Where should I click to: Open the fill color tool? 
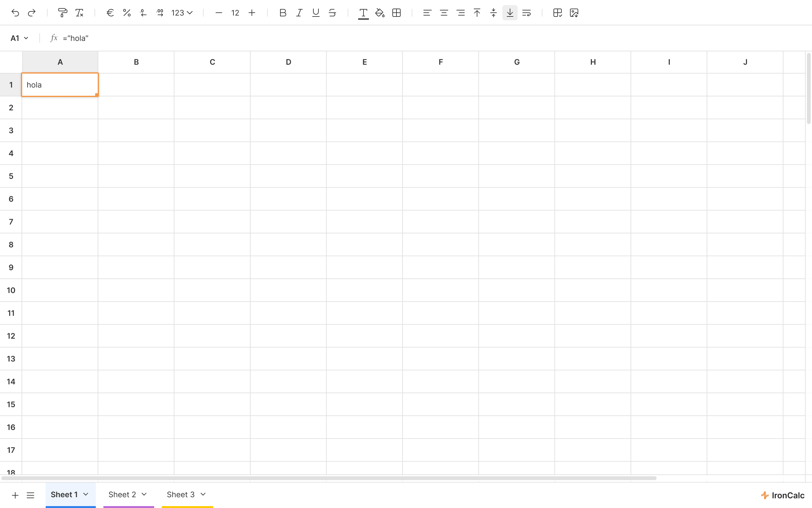[379, 13]
